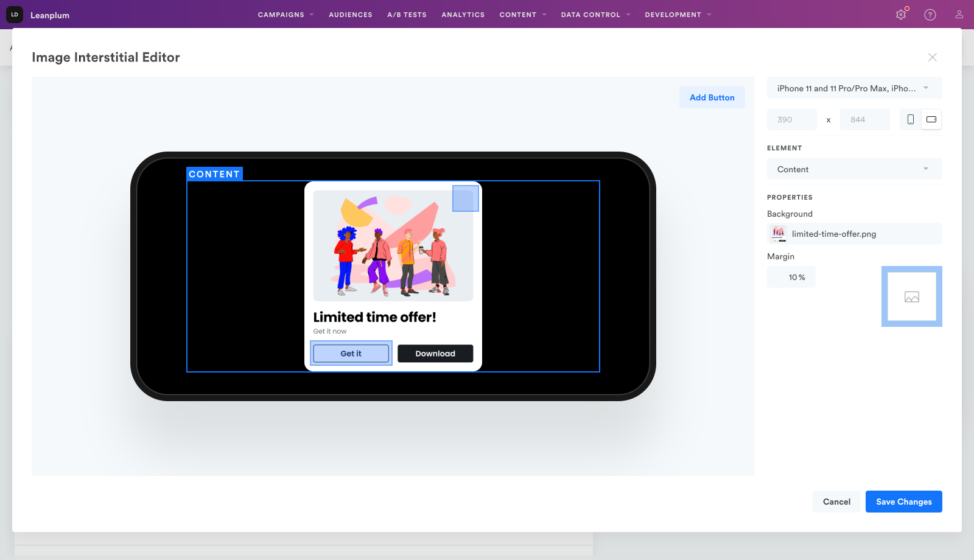Image resolution: width=974 pixels, height=560 pixels.
Task: Cancel the editor changes
Action: click(836, 502)
